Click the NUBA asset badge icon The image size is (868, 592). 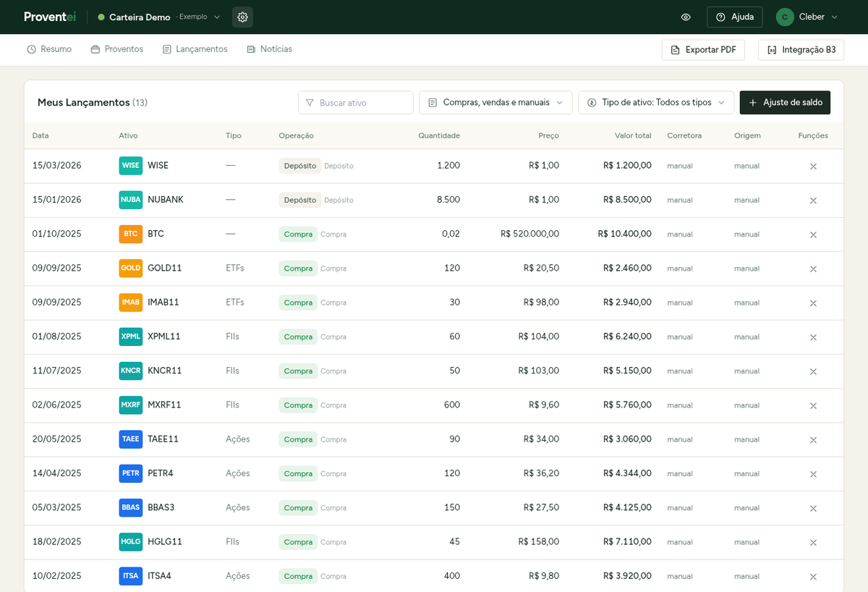(131, 200)
